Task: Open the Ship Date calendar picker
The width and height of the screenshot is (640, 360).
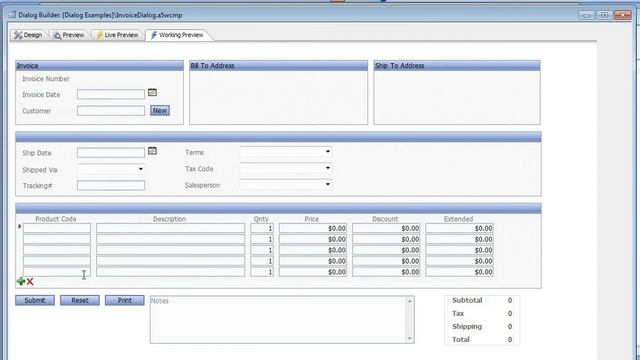Action: click(152, 151)
